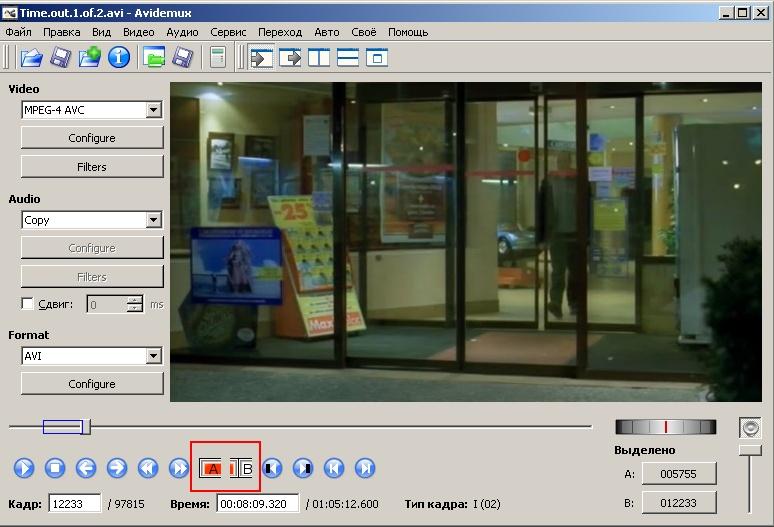This screenshot has height=527, width=774.
Task: Click the timeline slider handle
Action: [86, 427]
